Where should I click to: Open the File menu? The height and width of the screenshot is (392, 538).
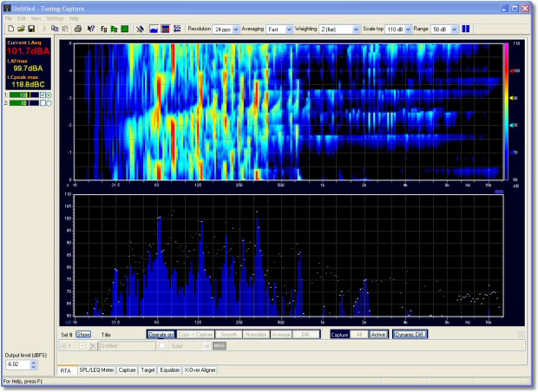point(9,18)
